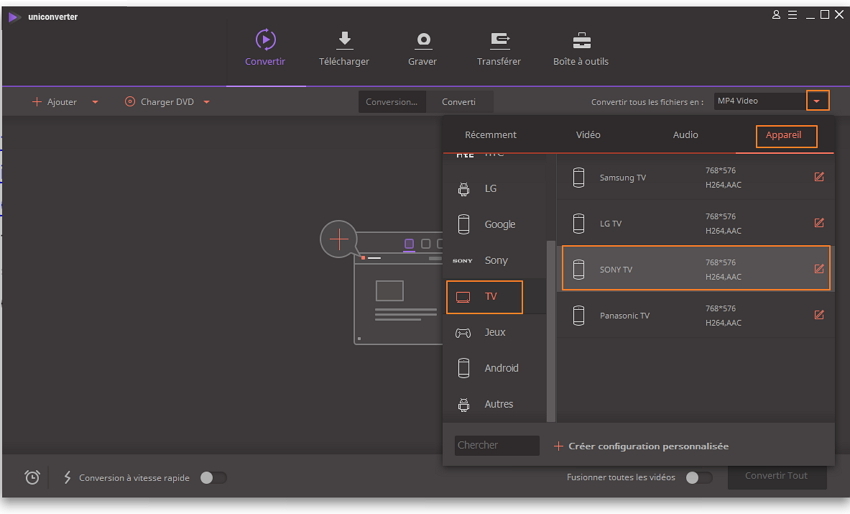Select the Samsung TV preset

pos(696,177)
